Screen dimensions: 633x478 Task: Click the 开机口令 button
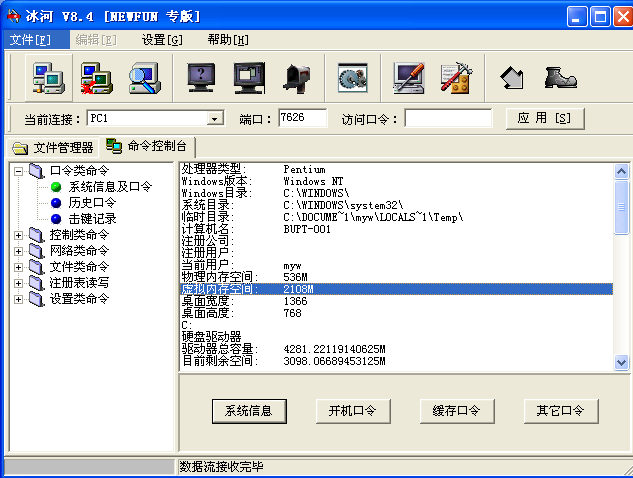(x=353, y=411)
